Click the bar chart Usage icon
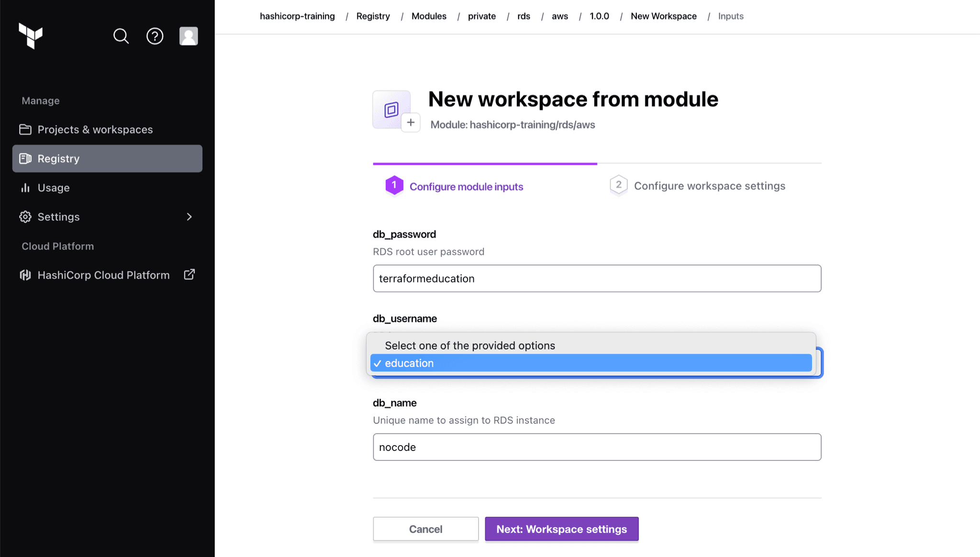 click(25, 188)
